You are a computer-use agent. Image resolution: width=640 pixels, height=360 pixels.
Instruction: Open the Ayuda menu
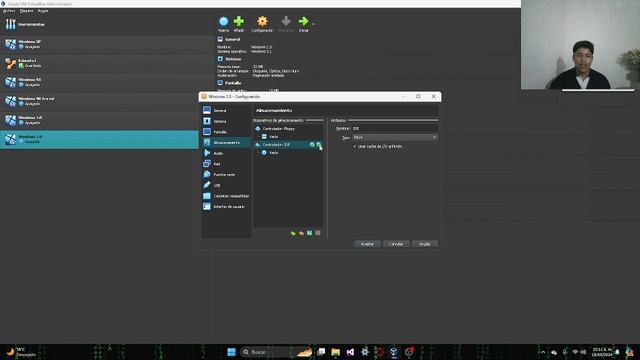coord(43,11)
